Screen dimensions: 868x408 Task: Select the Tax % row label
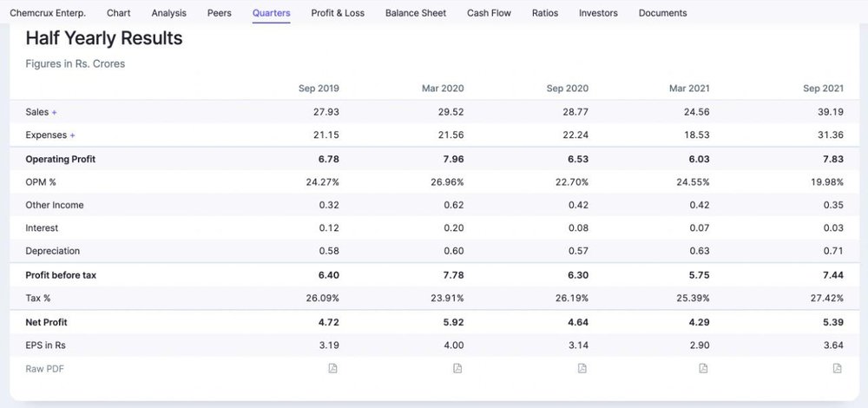pyautogui.click(x=37, y=299)
